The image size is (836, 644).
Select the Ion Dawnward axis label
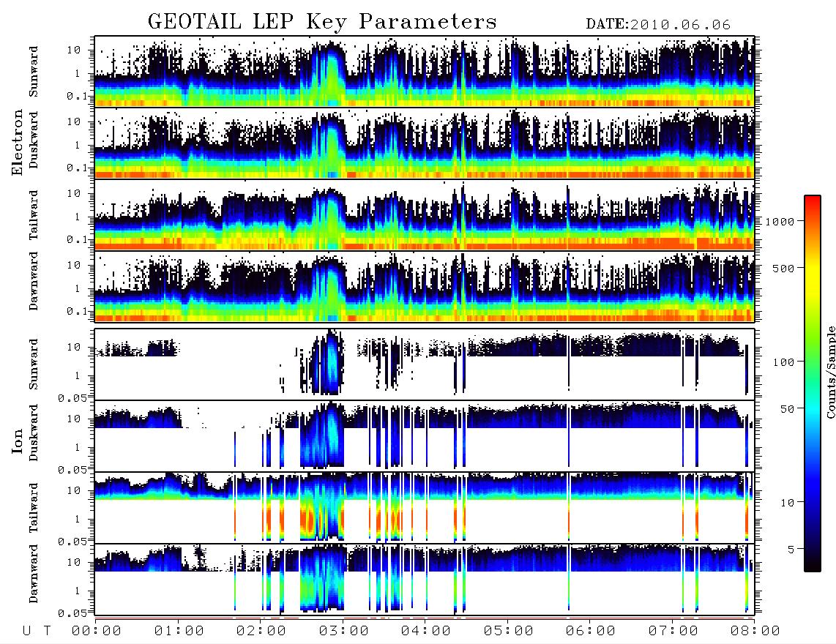pyautogui.click(x=34, y=574)
